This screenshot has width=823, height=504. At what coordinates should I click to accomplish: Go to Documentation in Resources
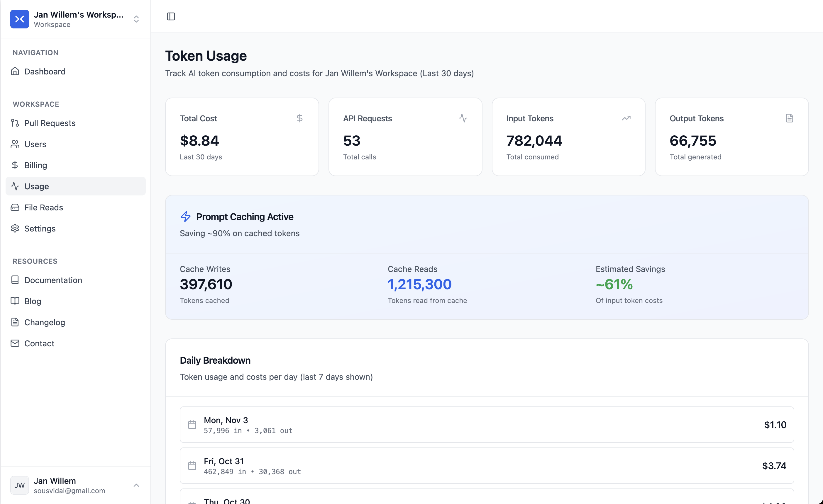(x=53, y=280)
